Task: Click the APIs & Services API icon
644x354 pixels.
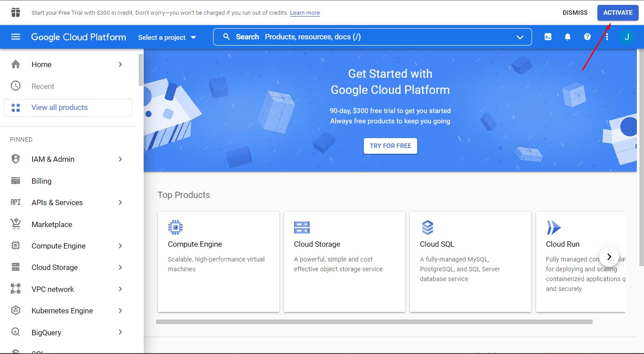Action: [16, 202]
